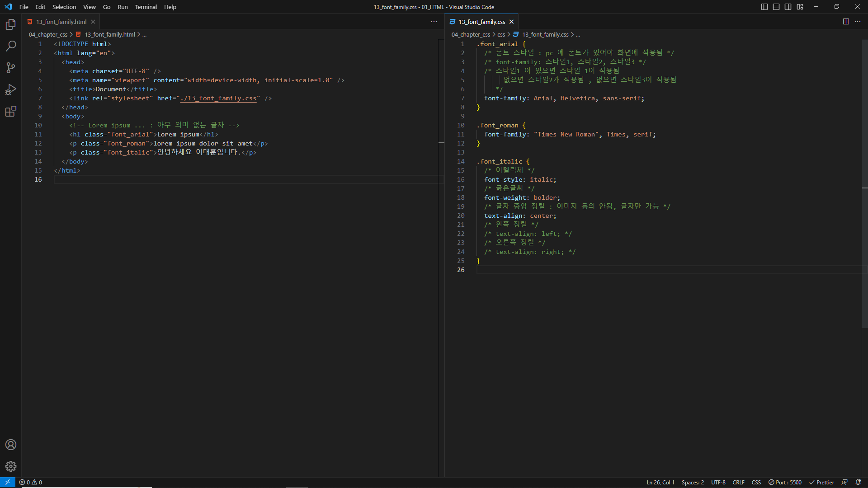The width and height of the screenshot is (868, 488).
Task: Open the Extensions view icon
Action: (11, 111)
